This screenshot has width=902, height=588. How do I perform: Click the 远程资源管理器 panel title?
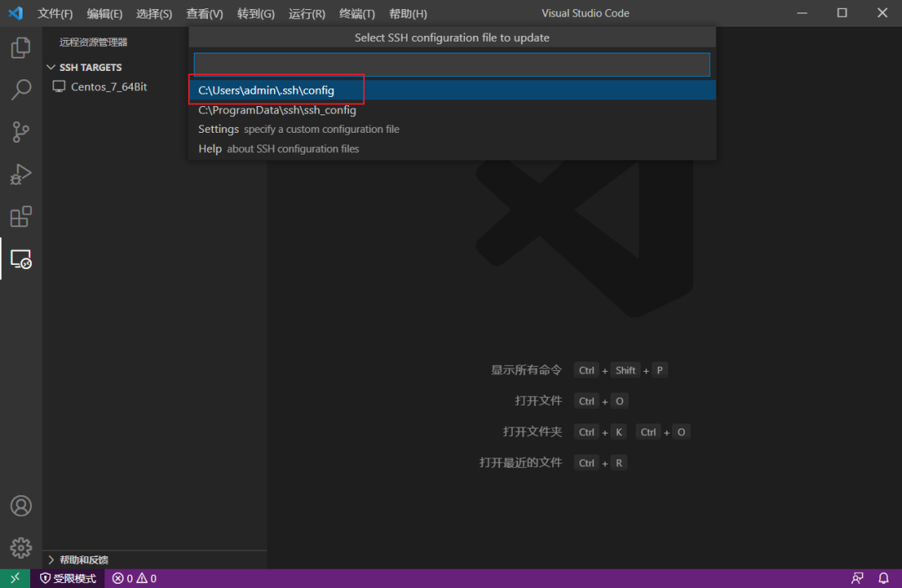tap(94, 42)
